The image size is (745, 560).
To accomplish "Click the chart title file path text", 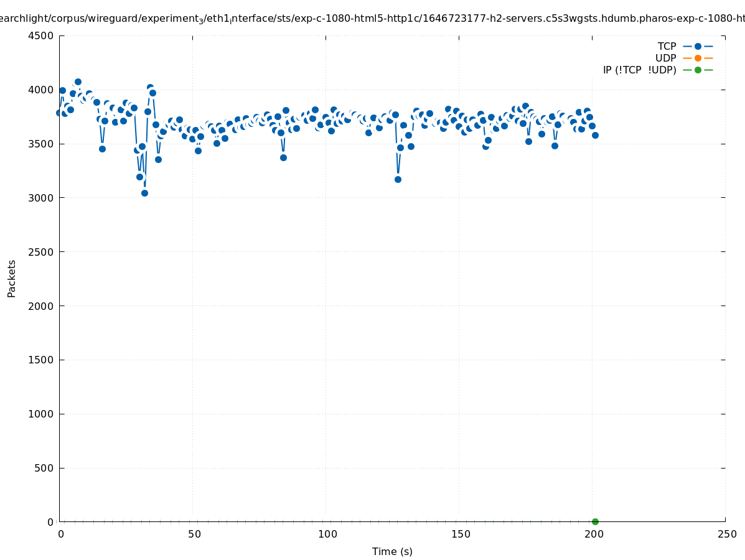I will click(x=372, y=19).
